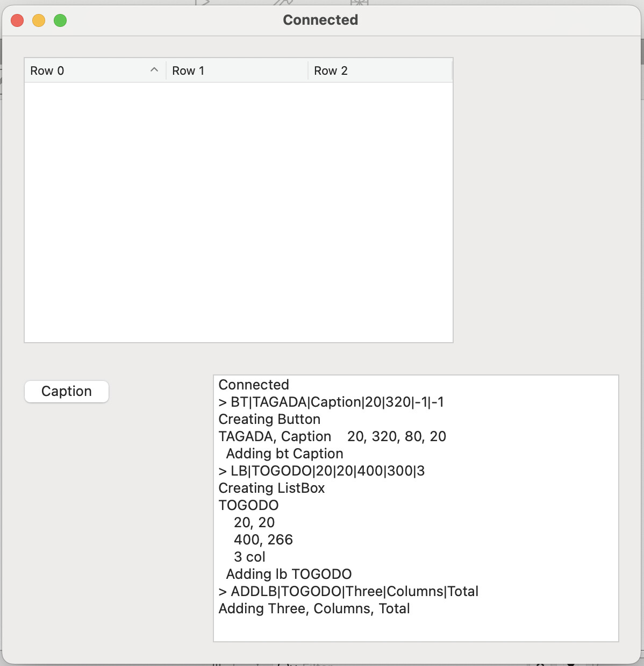This screenshot has height=666, width=644.
Task: Click the 'Creating ListBox' line in the log
Action: (x=271, y=488)
